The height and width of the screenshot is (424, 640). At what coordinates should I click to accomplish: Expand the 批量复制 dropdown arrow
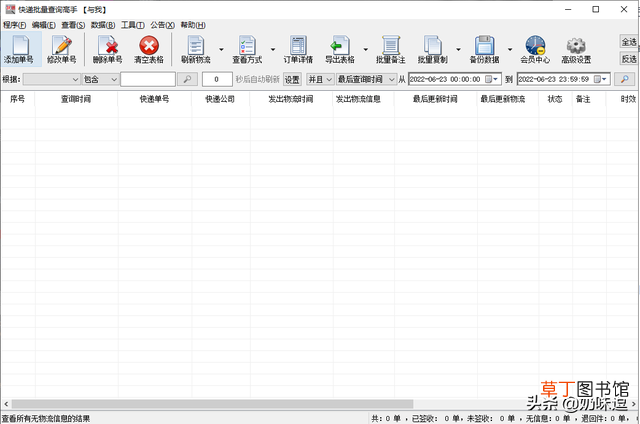[458, 49]
